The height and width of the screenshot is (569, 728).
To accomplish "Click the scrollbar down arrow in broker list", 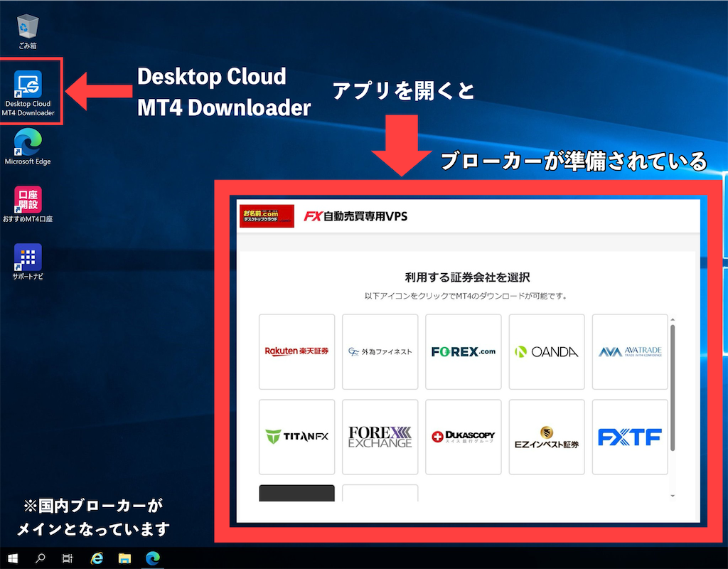I will click(673, 496).
